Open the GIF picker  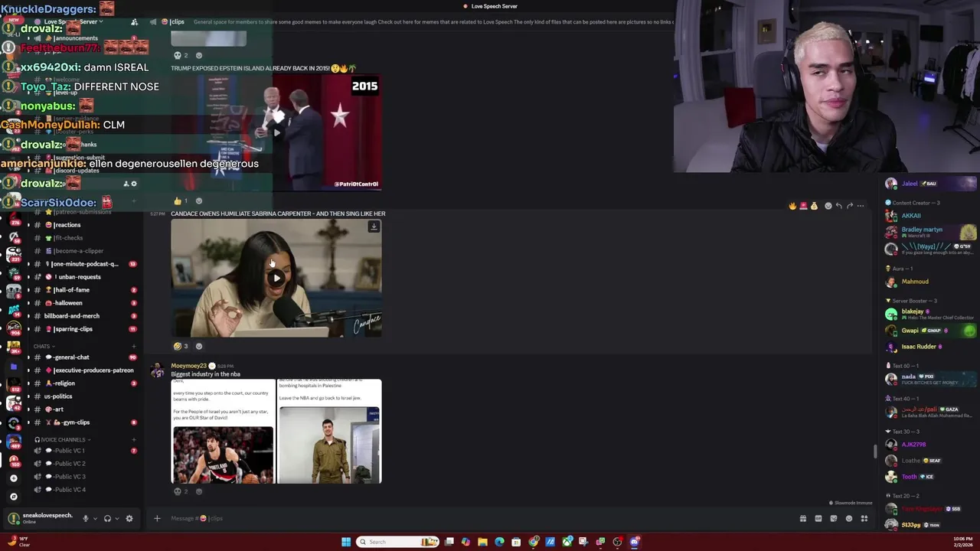click(818, 518)
